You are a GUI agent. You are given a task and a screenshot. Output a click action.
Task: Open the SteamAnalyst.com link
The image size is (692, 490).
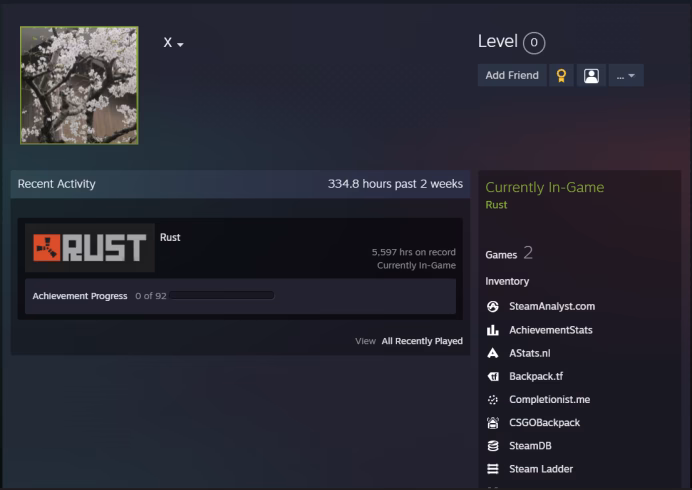click(x=552, y=306)
